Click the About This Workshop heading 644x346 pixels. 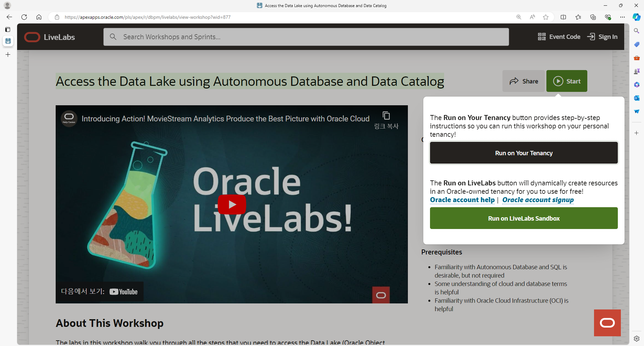point(110,323)
